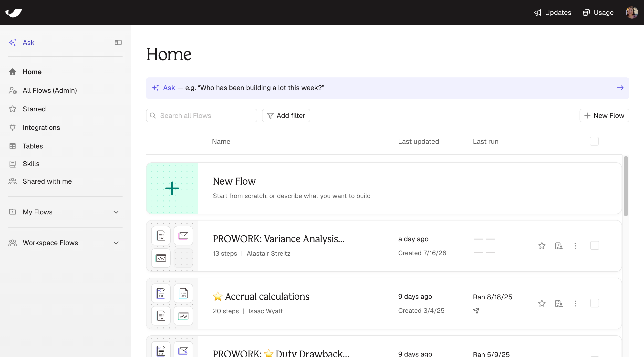Click chart step icon in Variance Analysis thumbnail
Screen dimensions: 644x357
(161, 258)
